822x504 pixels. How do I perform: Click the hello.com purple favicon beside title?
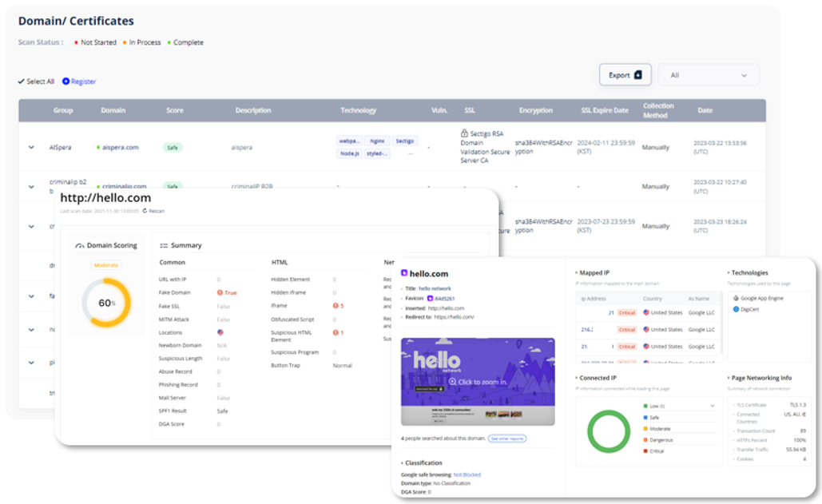(x=404, y=273)
